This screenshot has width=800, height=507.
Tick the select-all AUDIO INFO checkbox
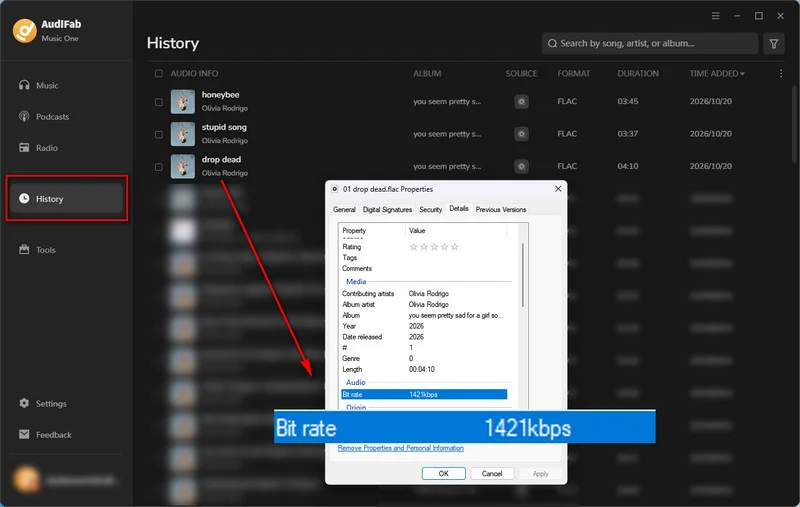(159, 73)
